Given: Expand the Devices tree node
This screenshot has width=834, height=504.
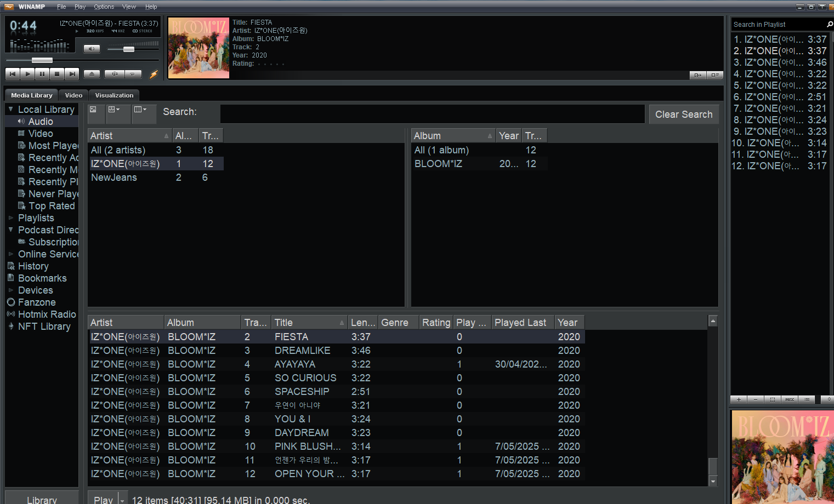Looking at the screenshot, I should tap(10, 290).
